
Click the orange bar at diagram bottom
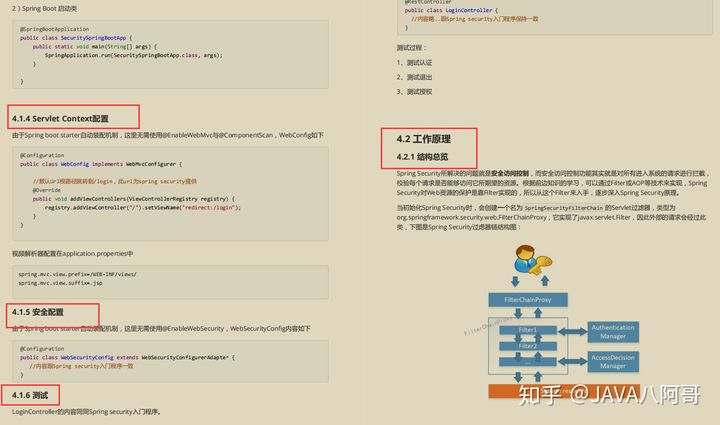[x=564, y=391]
